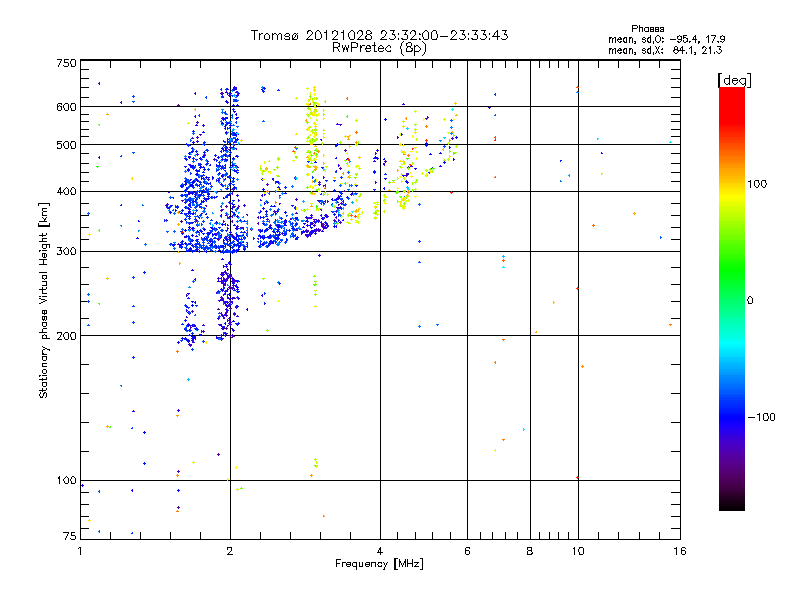Click x-axis tick label '6'

(467, 551)
